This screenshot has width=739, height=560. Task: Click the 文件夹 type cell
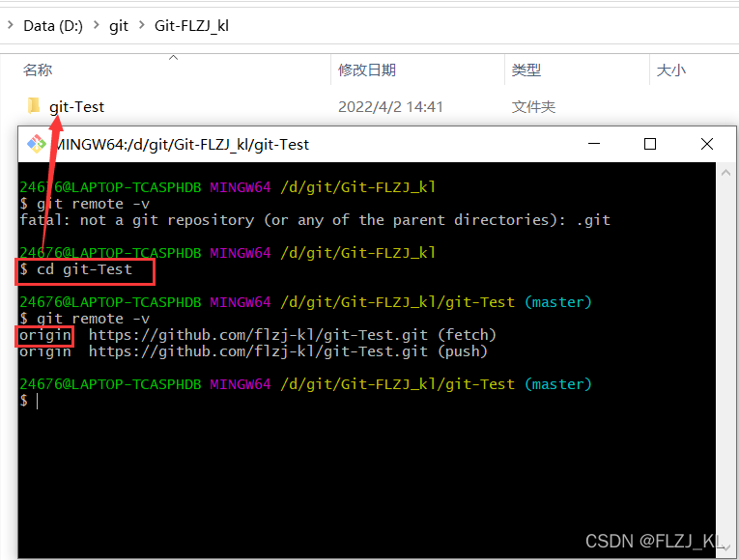[x=533, y=107]
